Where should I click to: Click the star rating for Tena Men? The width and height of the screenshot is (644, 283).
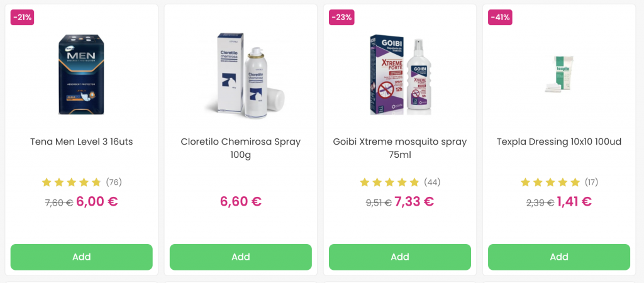(x=71, y=182)
